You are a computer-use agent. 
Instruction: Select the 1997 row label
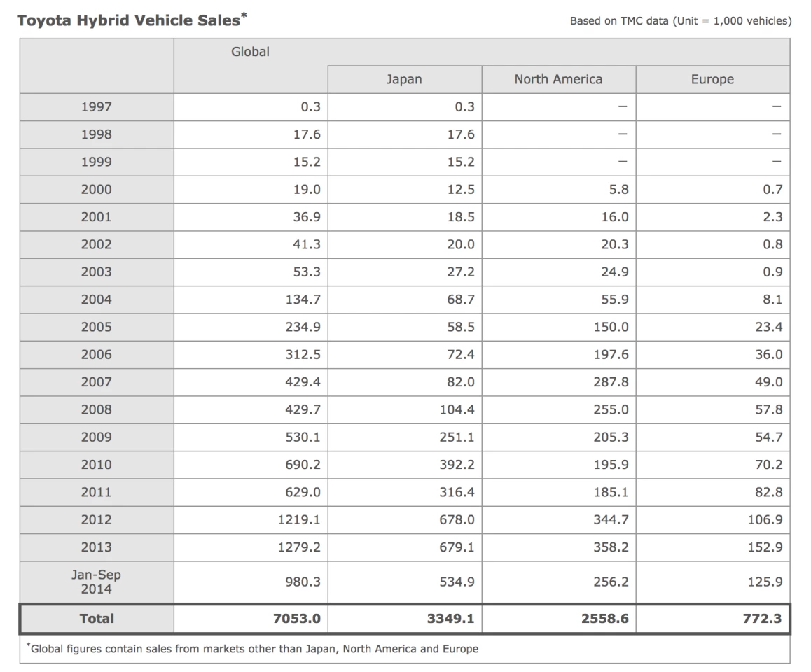click(x=96, y=107)
